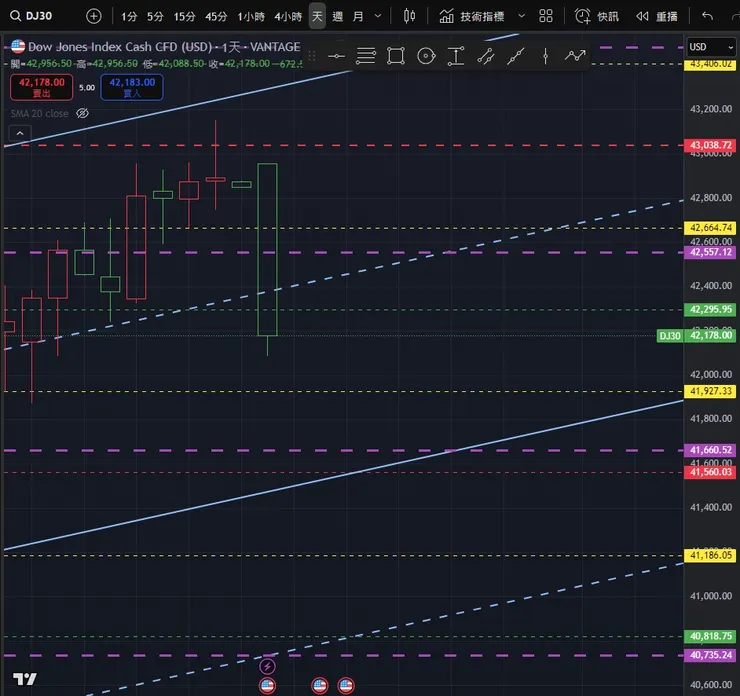Select the daily 天 timeframe
The height and width of the screenshot is (696, 740).
pyautogui.click(x=317, y=17)
